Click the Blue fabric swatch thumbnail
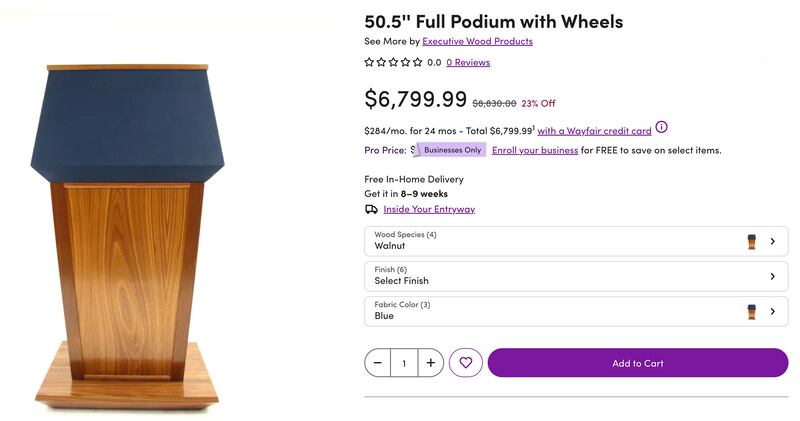This screenshot has height=421, width=800. coord(752,311)
